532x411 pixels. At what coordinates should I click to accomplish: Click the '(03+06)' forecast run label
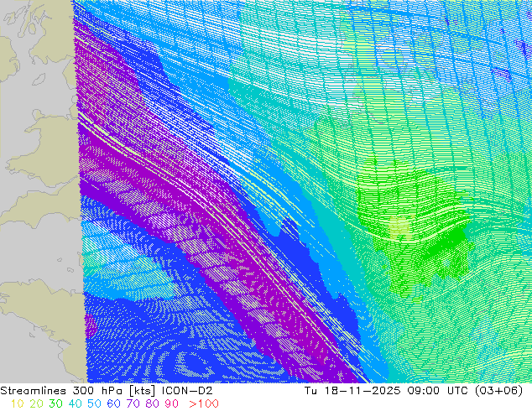499,391
